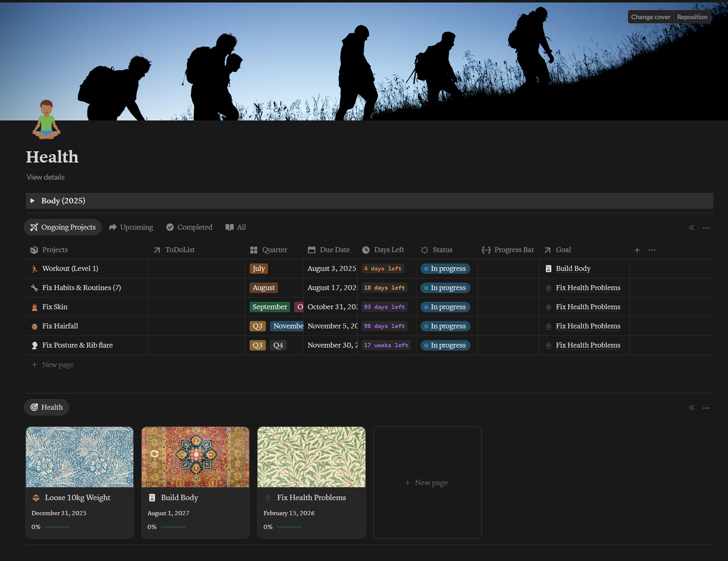Viewport: 728px width, 561px height.
Task: Expand the Body (2025) toggle
Action: click(x=32, y=201)
